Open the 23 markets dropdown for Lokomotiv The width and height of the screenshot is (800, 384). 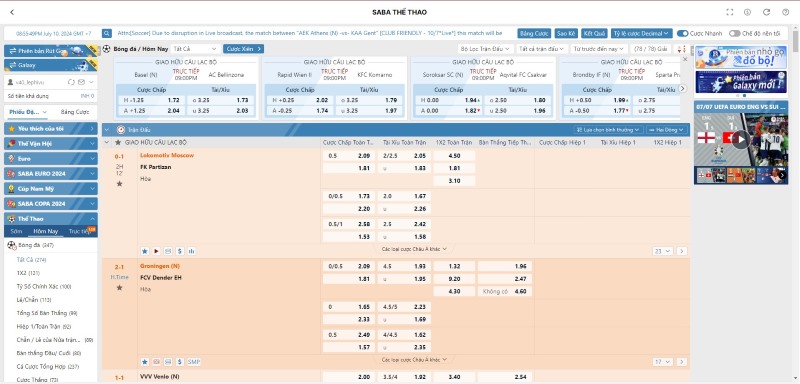(662, 251)
